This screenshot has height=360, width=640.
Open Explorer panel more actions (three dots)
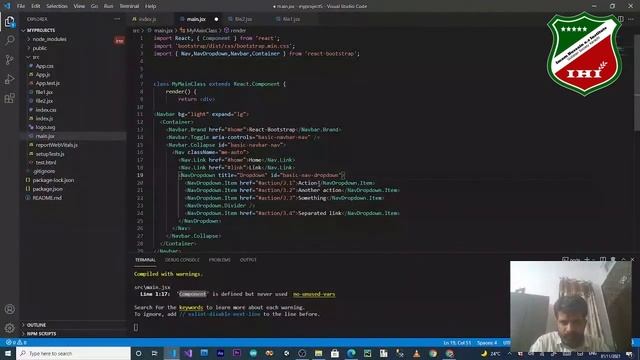(x=117, y=19)
